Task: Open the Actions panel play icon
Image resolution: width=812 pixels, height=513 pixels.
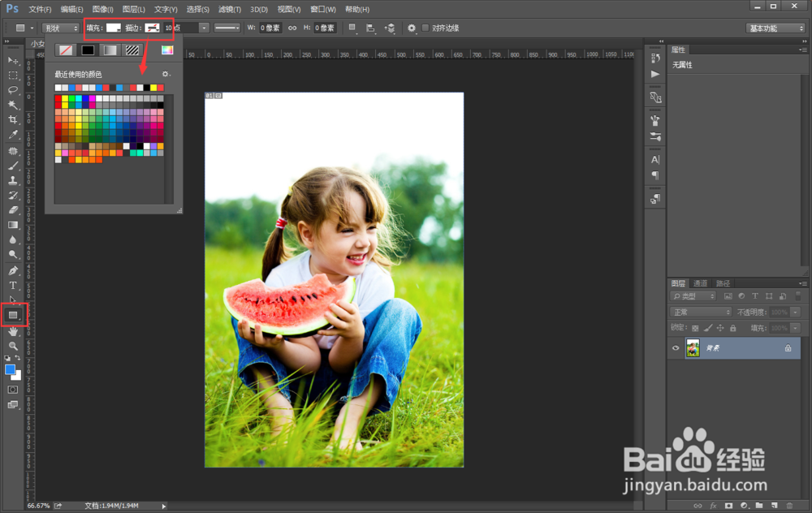Action: [x=655, y=74]
